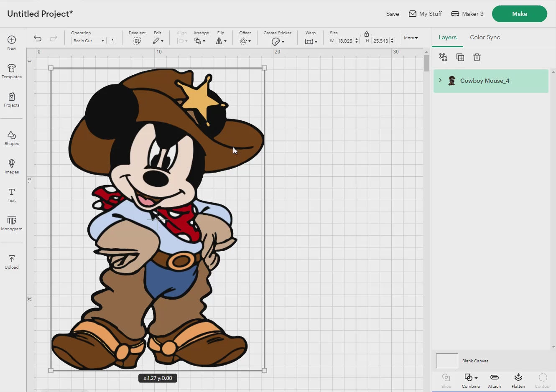
Task: Delete the selected layer
Action: [477, 57]
